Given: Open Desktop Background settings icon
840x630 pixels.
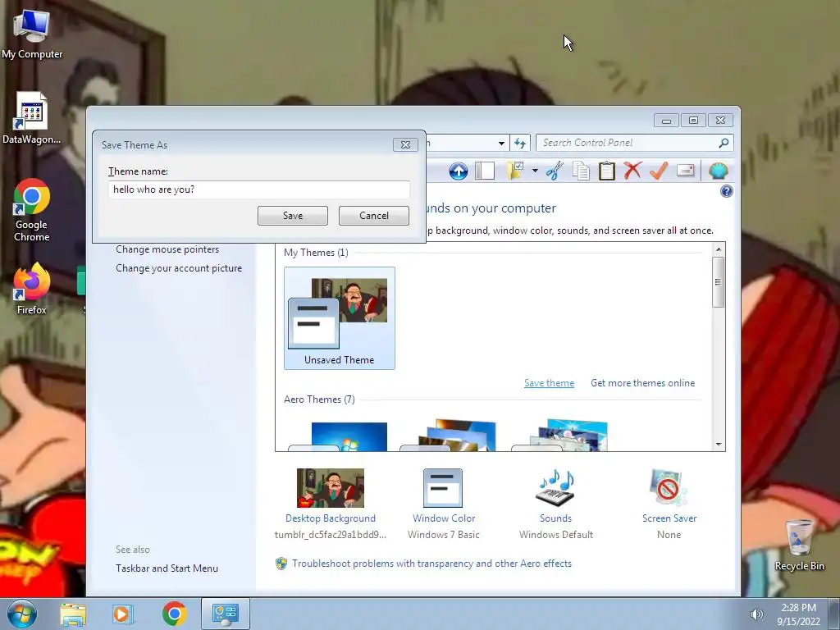Looking at the screenshot, I should pos(331,488).
